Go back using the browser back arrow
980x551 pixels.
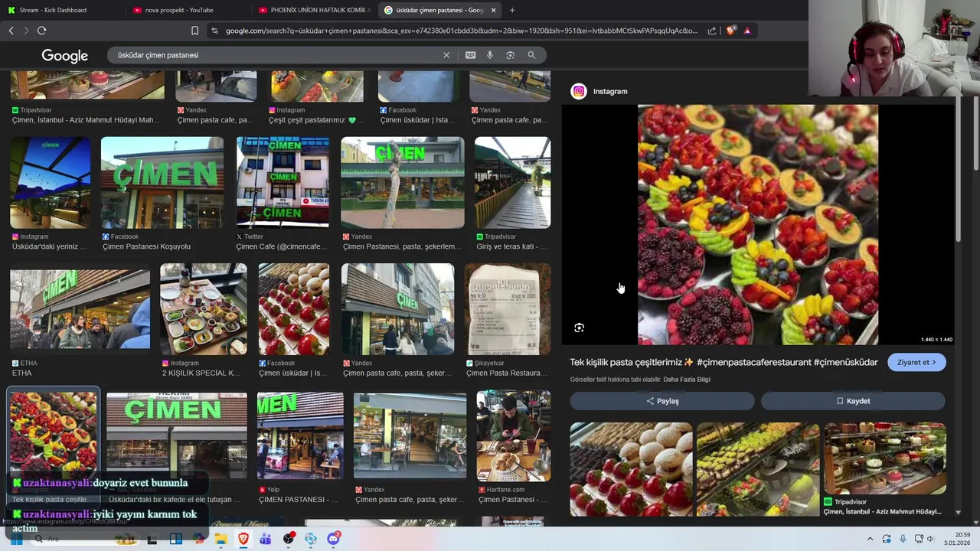tap(11, 31)
